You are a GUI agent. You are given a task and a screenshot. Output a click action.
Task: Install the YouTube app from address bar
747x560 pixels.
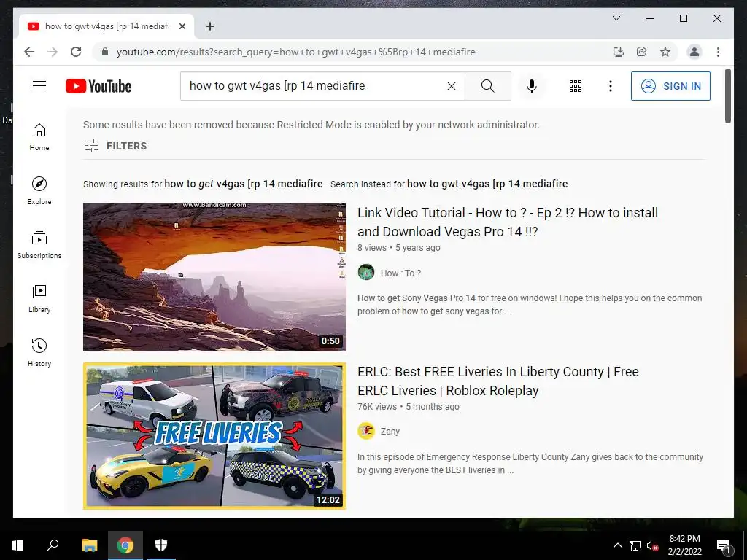pos(619,52)
